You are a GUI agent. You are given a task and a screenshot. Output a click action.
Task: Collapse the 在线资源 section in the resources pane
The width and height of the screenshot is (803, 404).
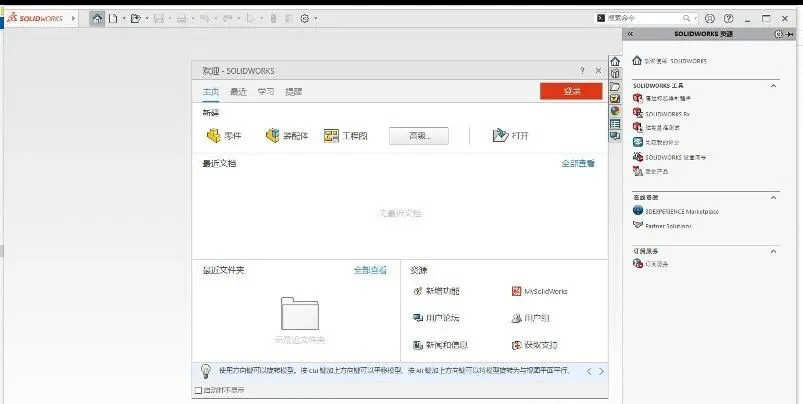(773, 197)
